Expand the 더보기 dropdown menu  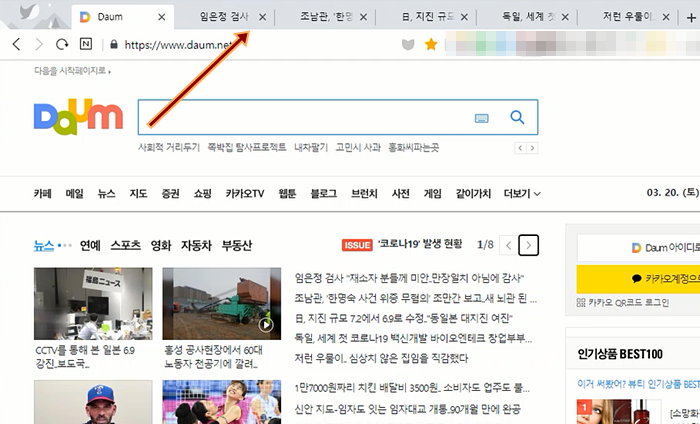(522, 193)
